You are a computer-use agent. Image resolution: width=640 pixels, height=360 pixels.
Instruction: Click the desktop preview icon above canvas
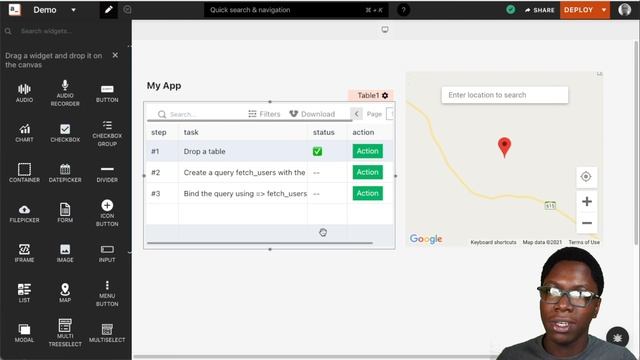click(x=385, y=29)
